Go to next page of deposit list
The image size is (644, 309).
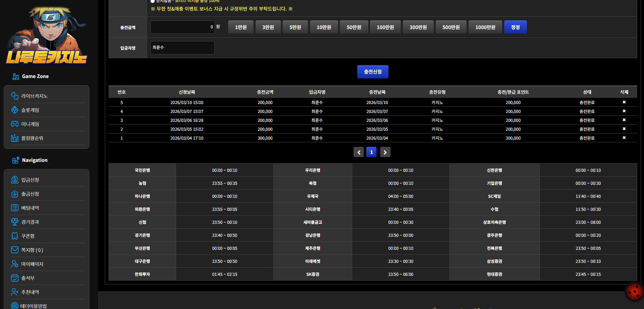pyautogui.click(x=385, y=152)
